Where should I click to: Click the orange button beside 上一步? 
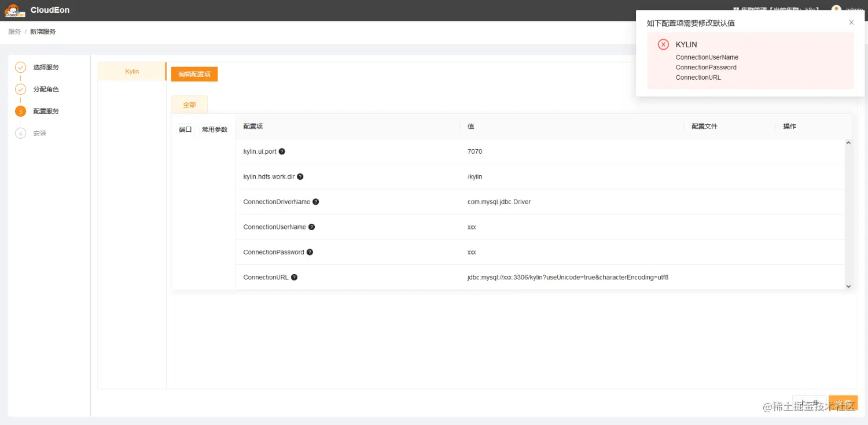(x=843, y=404)
